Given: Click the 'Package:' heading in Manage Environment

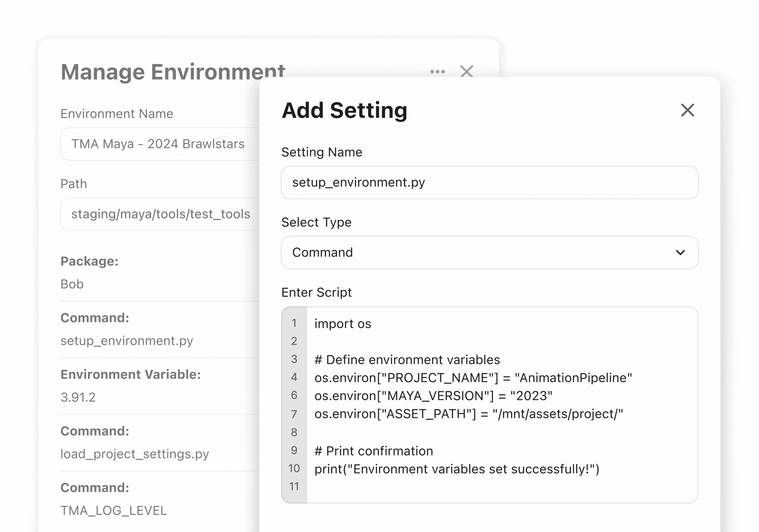Looking at the screenshot, I should click(89, 261).
